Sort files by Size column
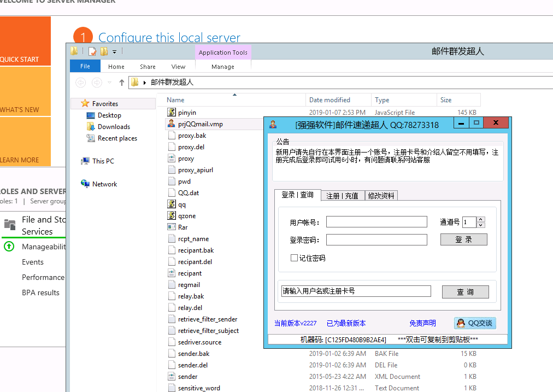The image size is (553, 392). click(x=458, y=100)
